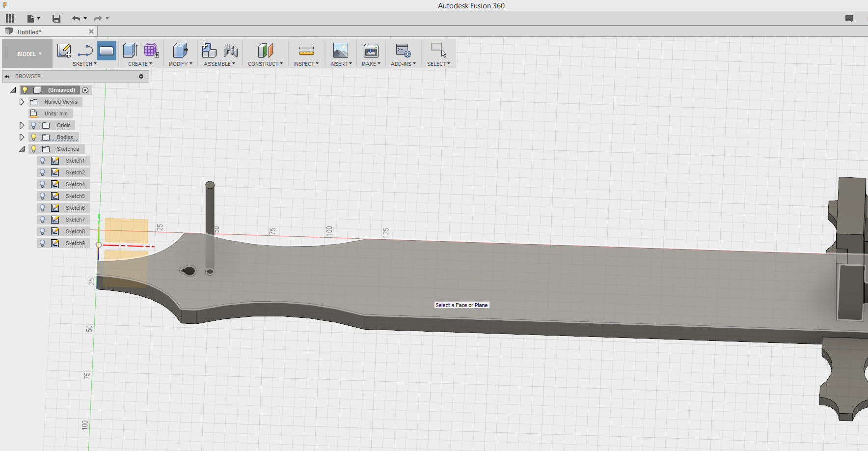Click the File menu icon

(x=30, y=19)
